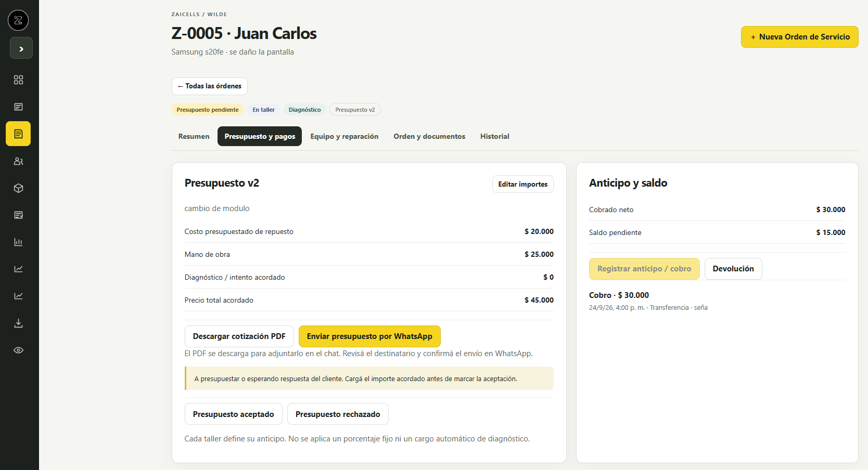The image size is (868, 470).
Task: Go back to Todas las órdenes
Action: click(210, 86)
